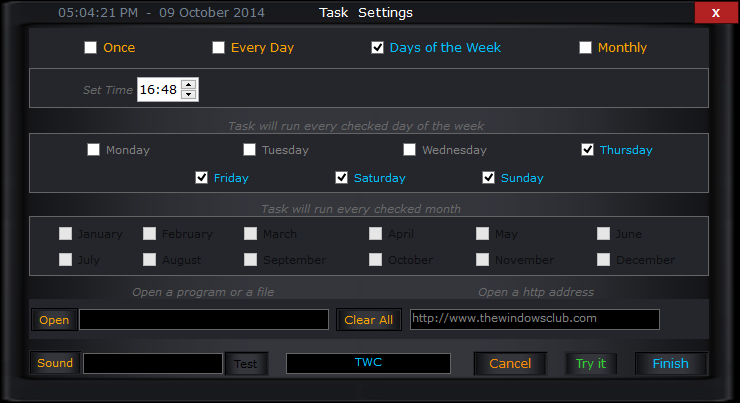Click the Set Time input field
The height and width of the screenshot is (403, 740).
coord(158,90)
